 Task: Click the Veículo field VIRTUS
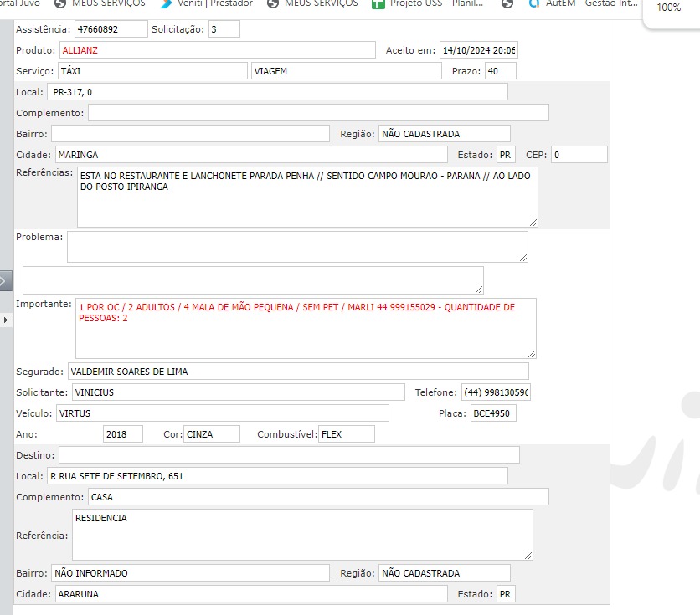223,413
